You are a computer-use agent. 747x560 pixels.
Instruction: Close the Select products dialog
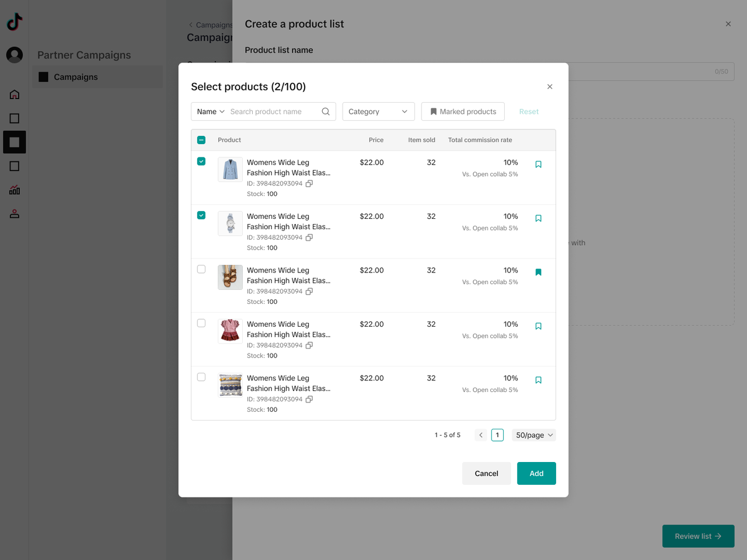[x=549, y=86]
